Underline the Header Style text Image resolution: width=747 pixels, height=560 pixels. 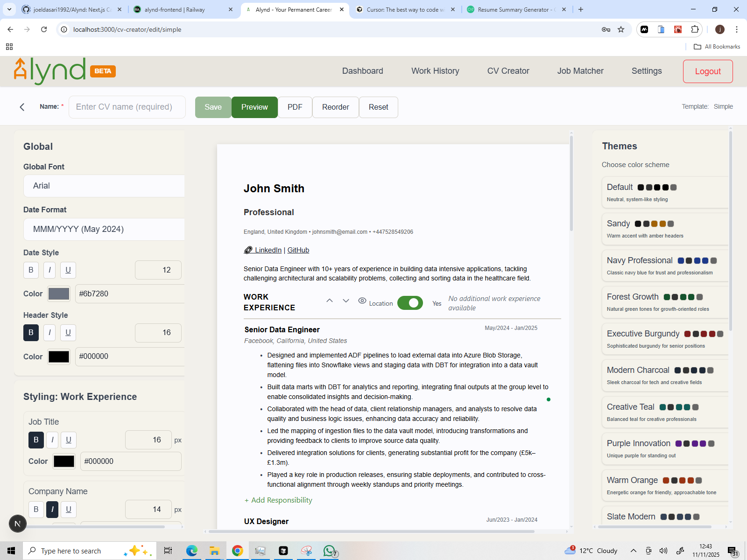point(68,333)
